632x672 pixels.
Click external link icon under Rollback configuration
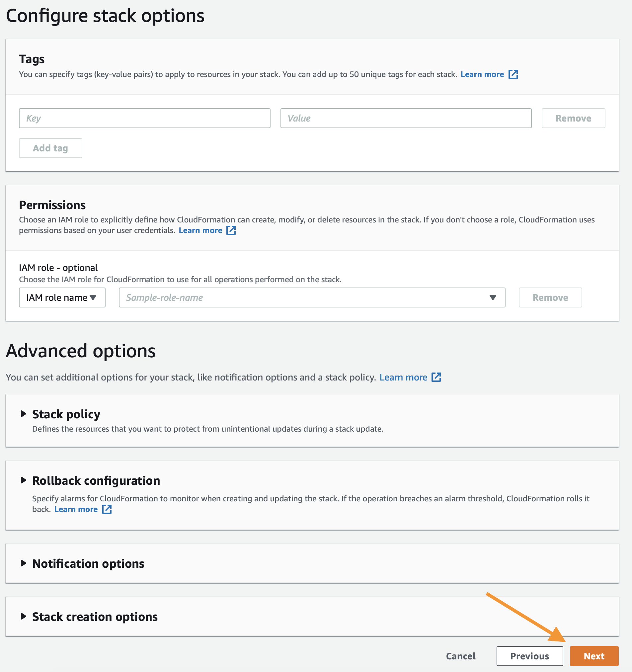point(107,509)
